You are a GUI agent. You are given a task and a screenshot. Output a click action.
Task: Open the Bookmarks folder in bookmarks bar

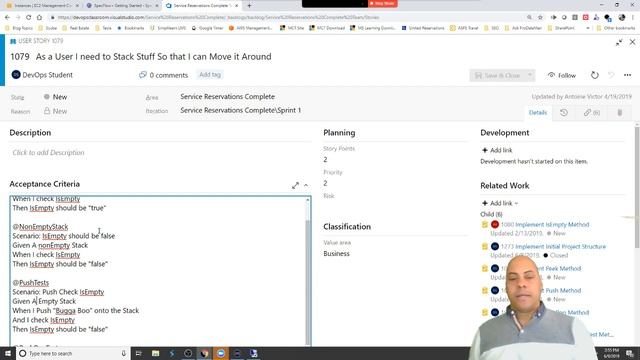click(x=131, y=28)
